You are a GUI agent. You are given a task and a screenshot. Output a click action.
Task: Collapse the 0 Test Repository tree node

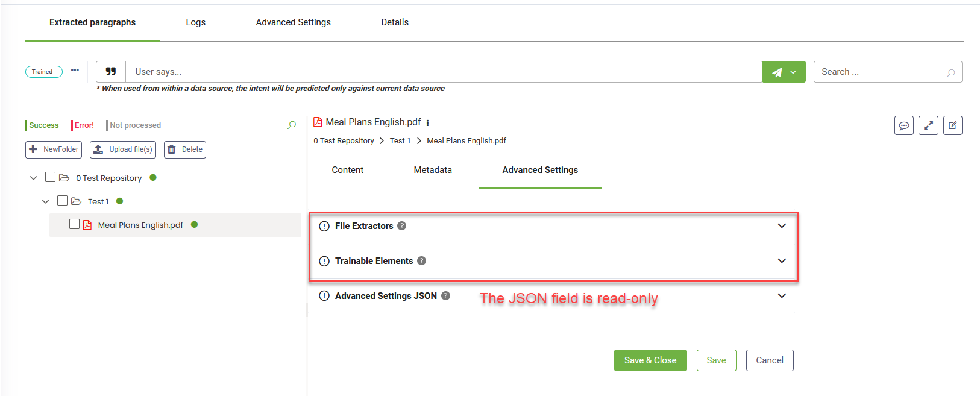tap(34, 178)
